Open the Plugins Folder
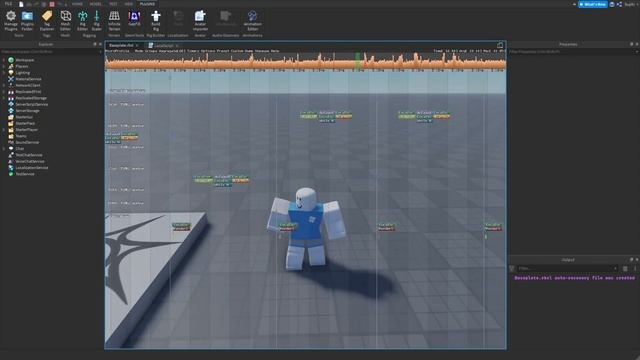 click(x=27, y=20)
